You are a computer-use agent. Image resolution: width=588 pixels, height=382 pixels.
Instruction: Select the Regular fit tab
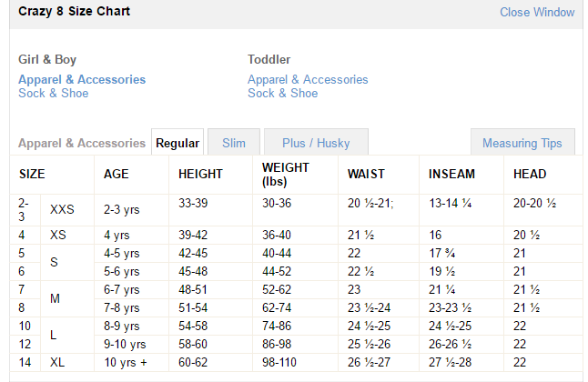point(177,143)
